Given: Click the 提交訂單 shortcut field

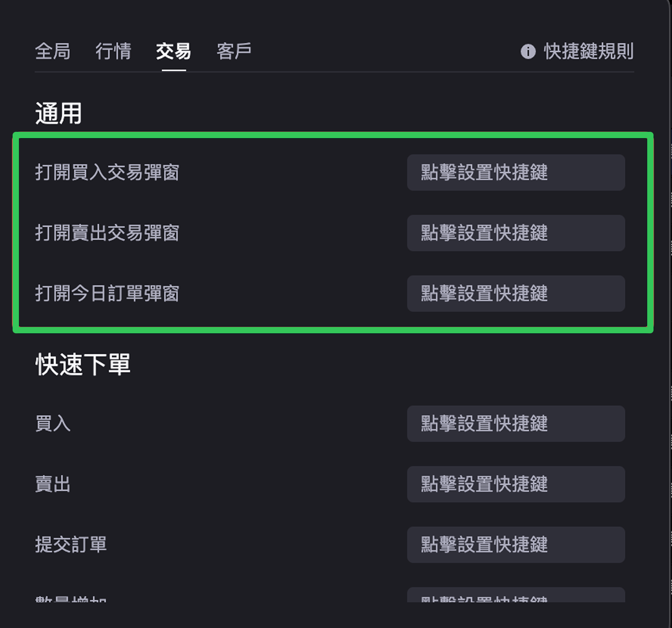Looking at the screenshot, I should pyautogui.click(x=516, y=544).
